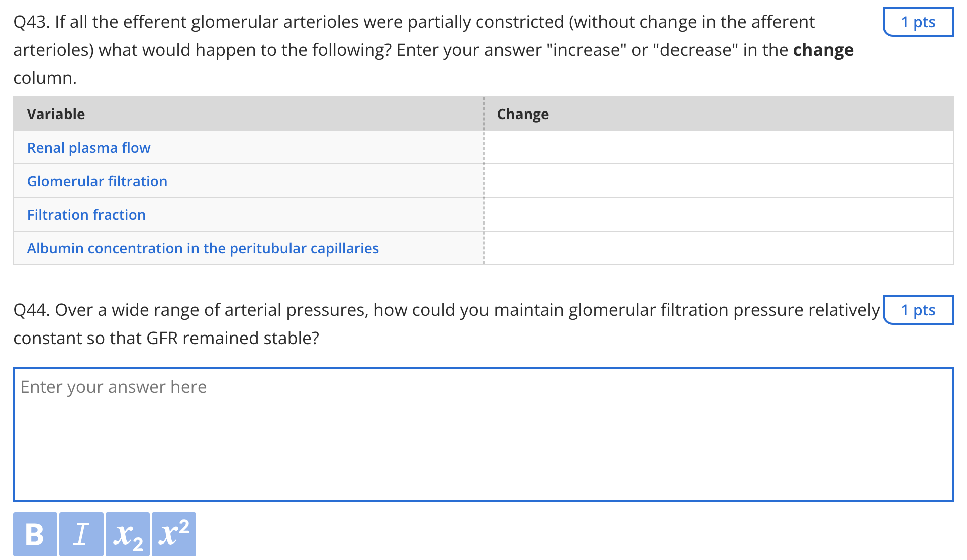
Task: Open the Glomerular filtration link
Action: coord(97,181)
